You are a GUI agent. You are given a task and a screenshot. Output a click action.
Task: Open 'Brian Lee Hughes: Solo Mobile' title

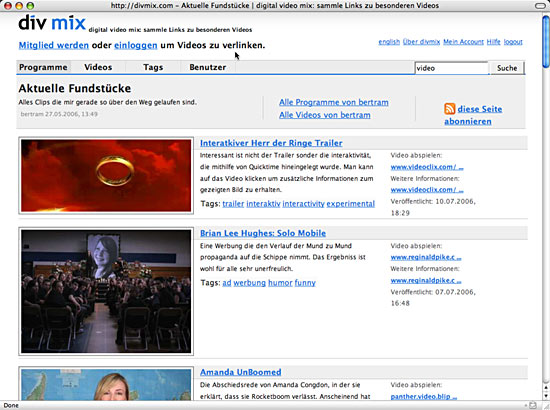pos(263,233)
